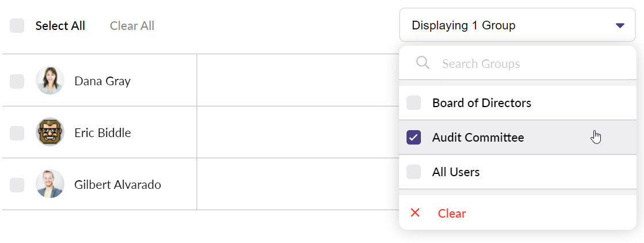Click Dana Gray's profile photo
Image resolution: width=644 pixels, height=243 pixels.
click(50, 81)
